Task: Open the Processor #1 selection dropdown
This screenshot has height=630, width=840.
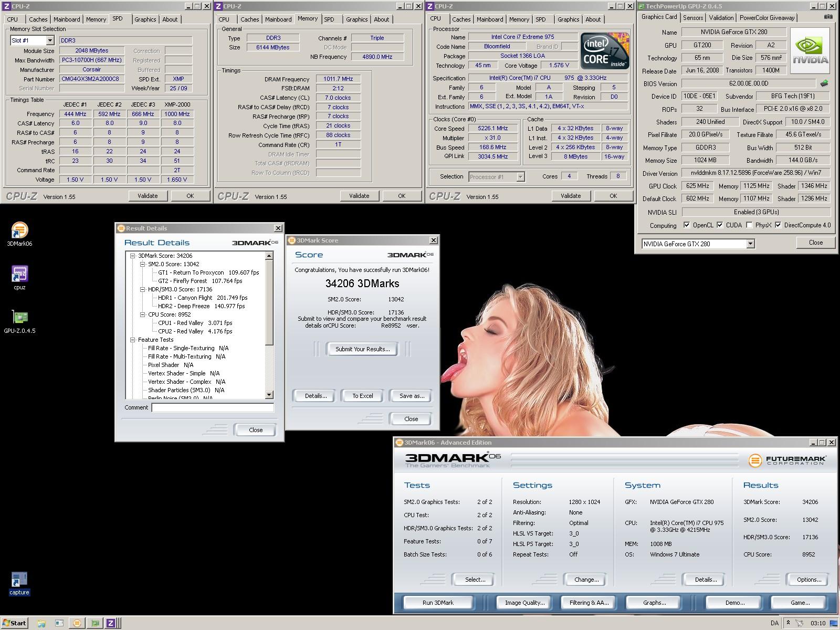Action: point(520,177)
